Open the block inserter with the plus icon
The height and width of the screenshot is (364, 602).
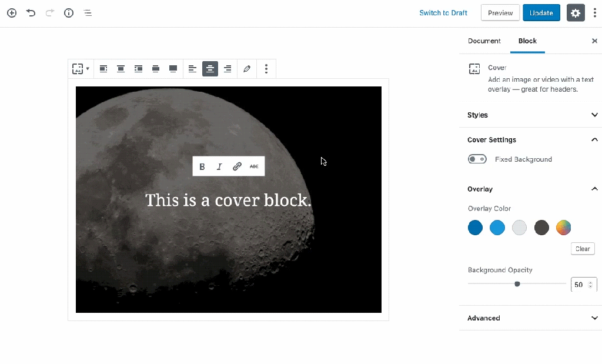point(11,12)
